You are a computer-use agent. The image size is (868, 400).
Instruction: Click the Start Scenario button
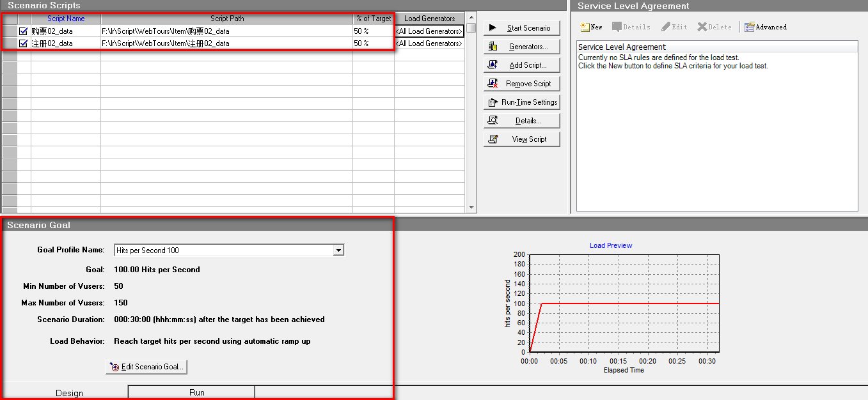pyautogui.click(x=521, y=28)
